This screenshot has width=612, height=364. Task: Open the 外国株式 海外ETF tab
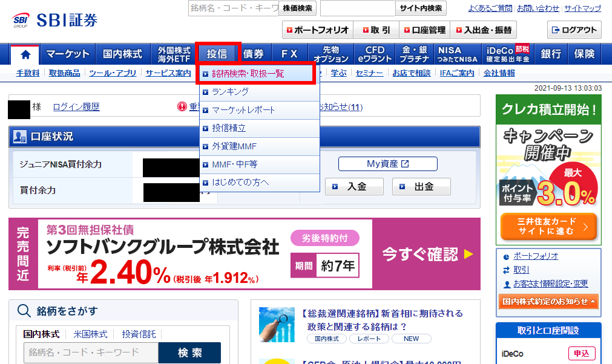pyautogui.click(x=174, y=54)
